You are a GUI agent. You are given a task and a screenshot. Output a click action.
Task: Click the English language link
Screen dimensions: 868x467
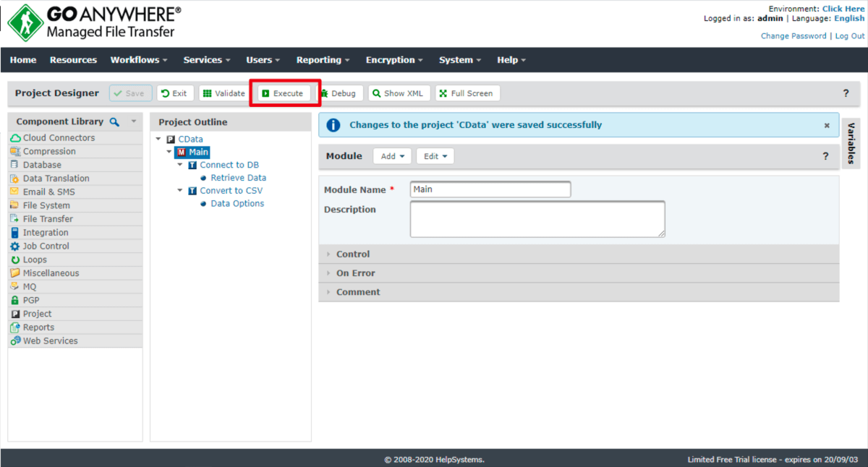point(849,19)
